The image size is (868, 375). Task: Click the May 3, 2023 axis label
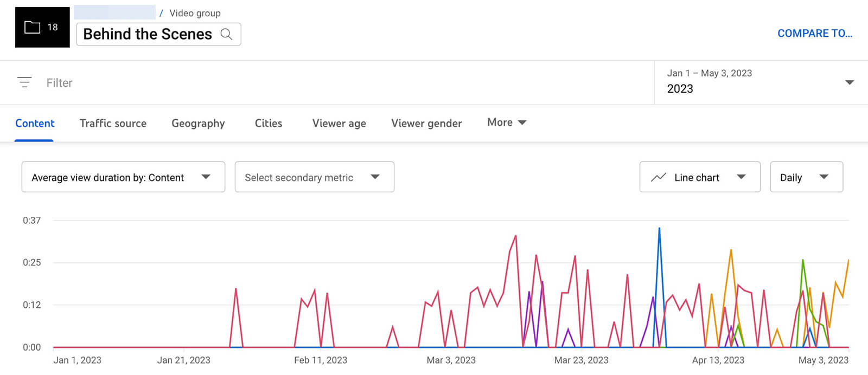tap(823, 360)
